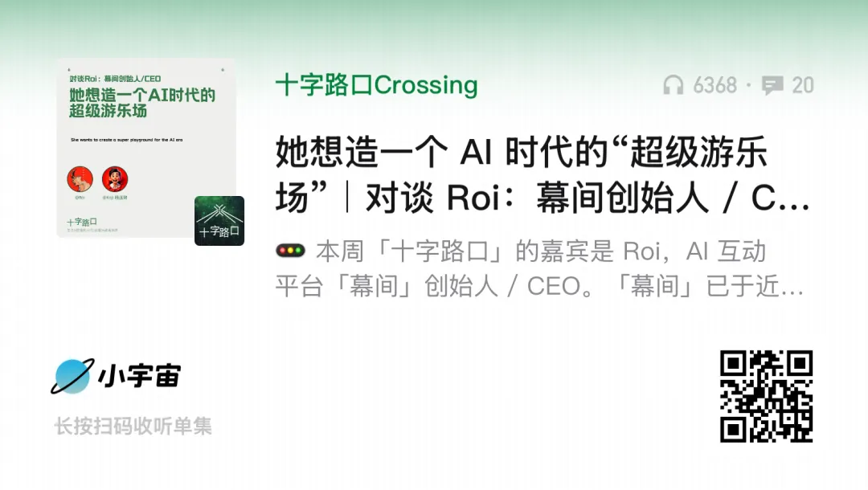Click the QR code
The width and height of the screenshot is (868, 490).
pyautogui.click(x=766, y=396)
